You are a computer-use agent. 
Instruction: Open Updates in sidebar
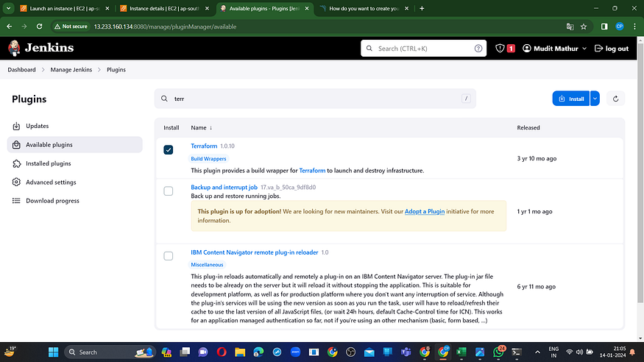[x=75, y=126]
